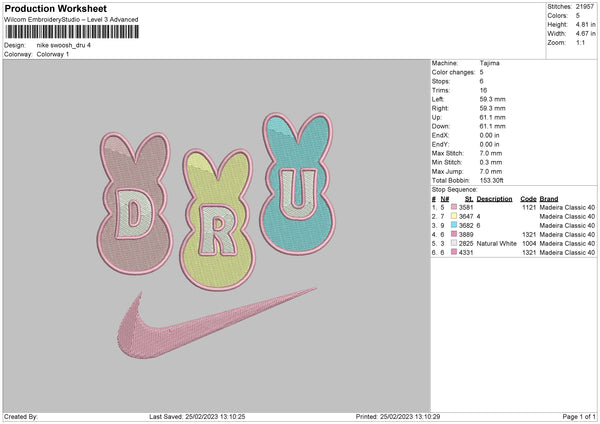Click the height value '4.81 in'
Image resolution: width=600 pixels, height=424 pixels.
click(x=585, y=24)
